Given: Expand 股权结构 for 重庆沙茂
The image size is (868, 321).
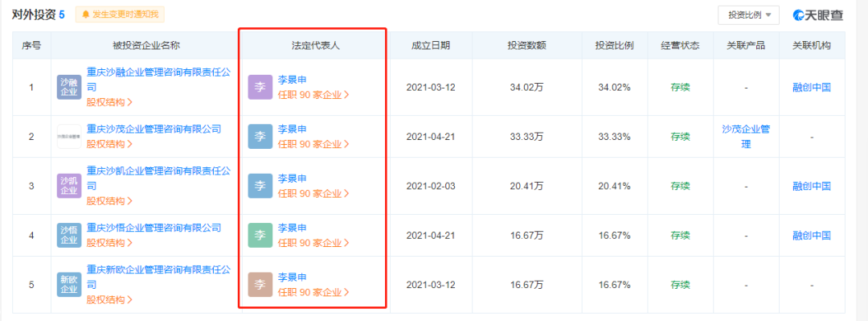Looking at the screenshot, I should [x=109, y=144].
